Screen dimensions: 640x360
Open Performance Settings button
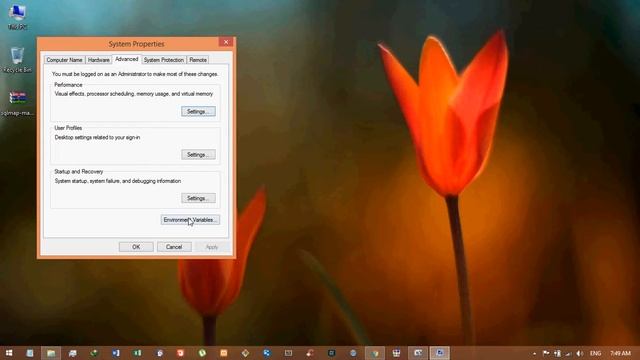click(x=198, y=111)
